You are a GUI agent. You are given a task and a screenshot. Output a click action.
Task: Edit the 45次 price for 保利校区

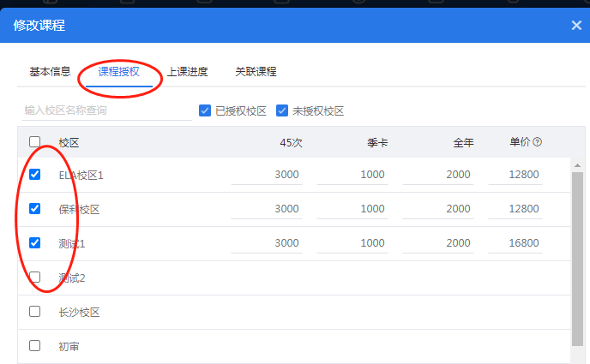point(267,209)
